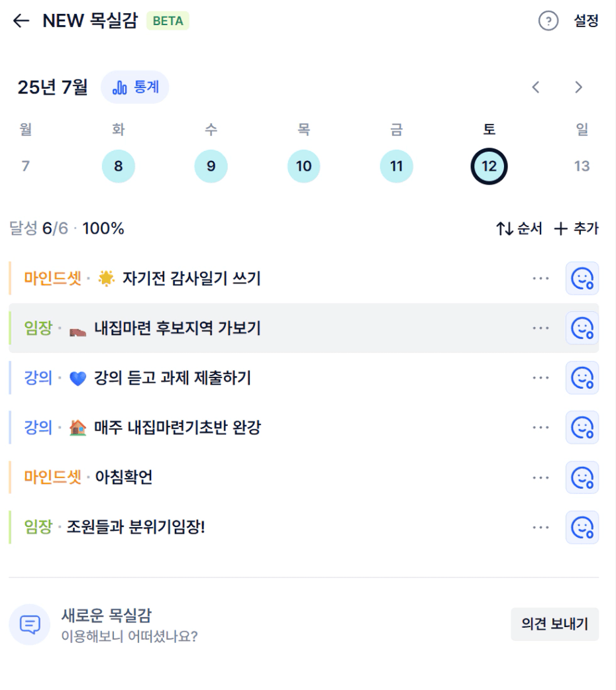
Task: Go to next week chevron
Action: coord(578,87)
